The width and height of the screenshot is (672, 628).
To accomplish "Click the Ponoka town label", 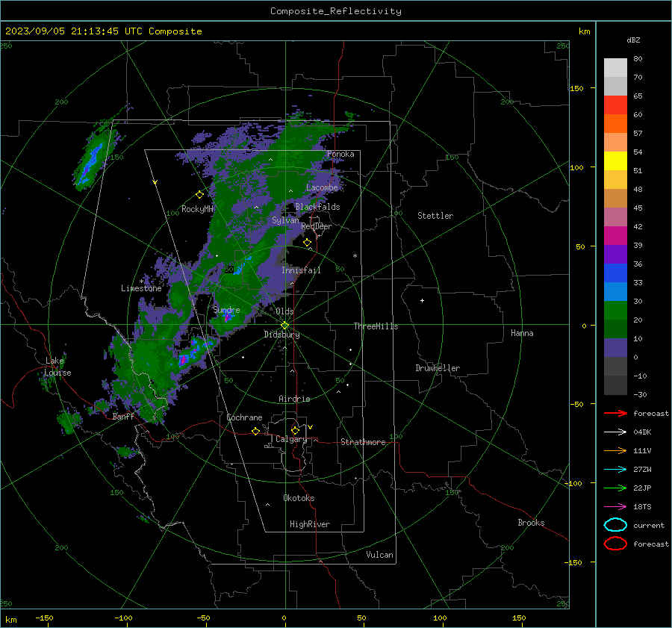I will pyautogui.click(x=340, y=154).
